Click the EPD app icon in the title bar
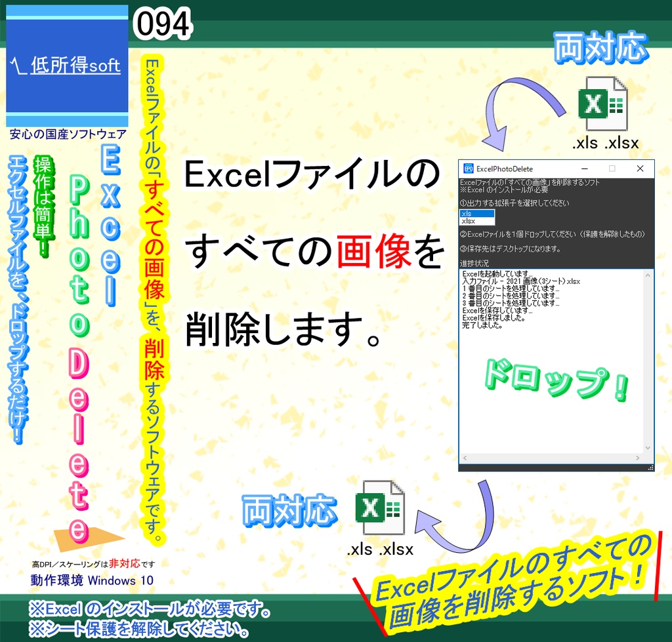The height and width of the screenshot is (642, 672). 469,169
